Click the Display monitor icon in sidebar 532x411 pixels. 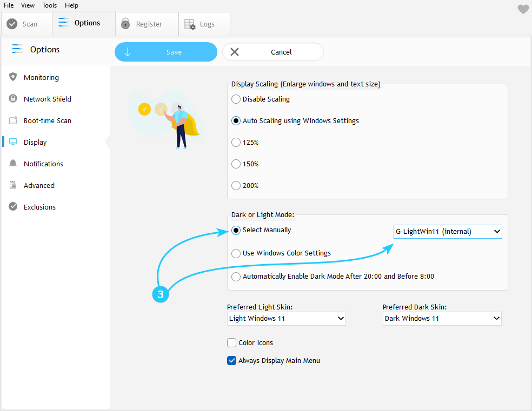pos(13,142)
